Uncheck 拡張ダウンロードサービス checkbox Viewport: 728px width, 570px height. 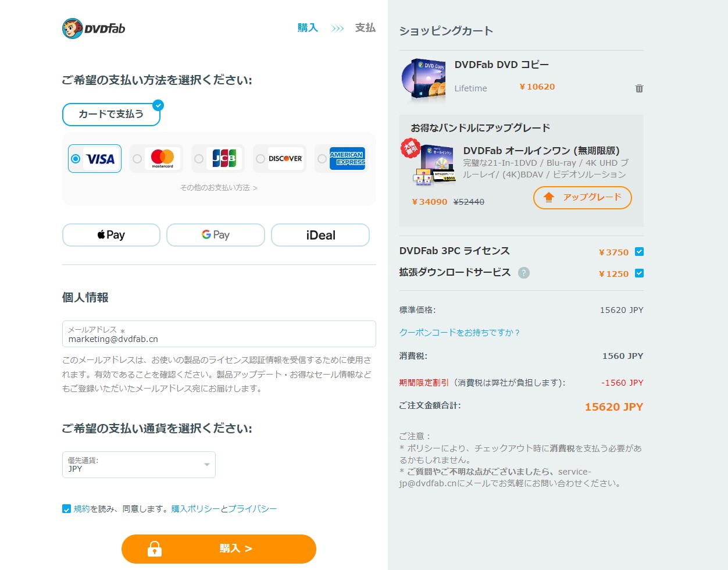pyautogui.click(x=639, y=273)
